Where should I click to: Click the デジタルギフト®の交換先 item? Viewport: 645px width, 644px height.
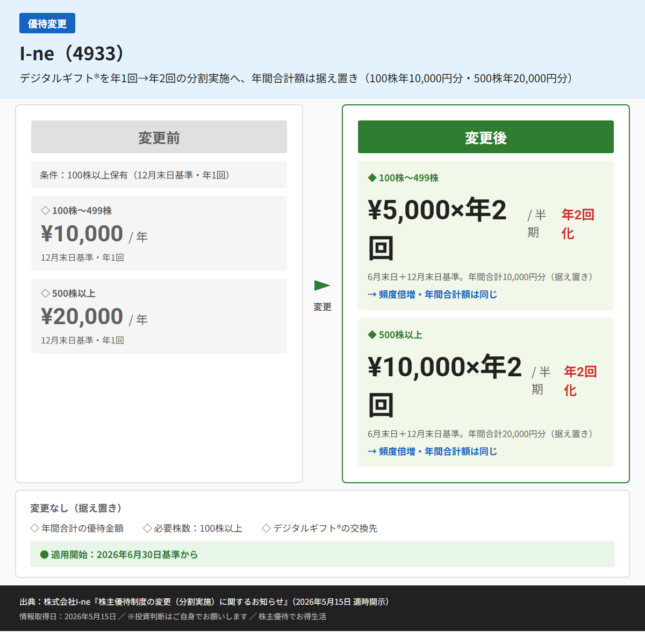click(x=325, y=528)
